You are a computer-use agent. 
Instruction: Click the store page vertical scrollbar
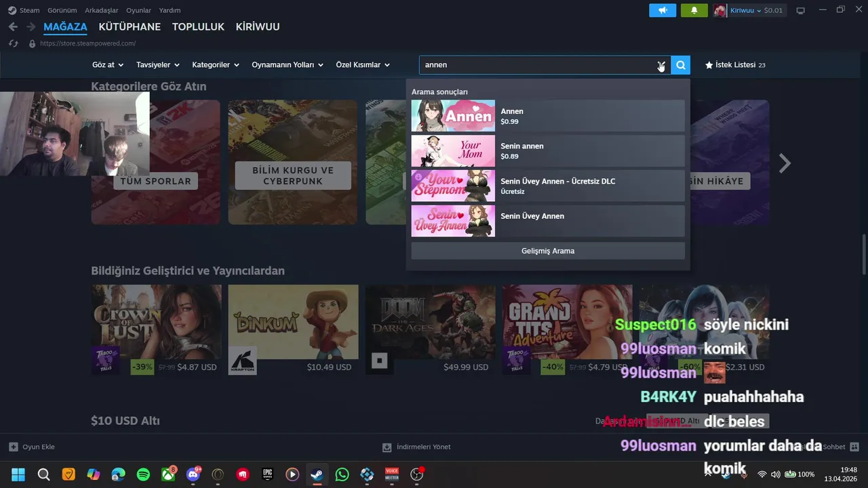click(x=864, y=254)
